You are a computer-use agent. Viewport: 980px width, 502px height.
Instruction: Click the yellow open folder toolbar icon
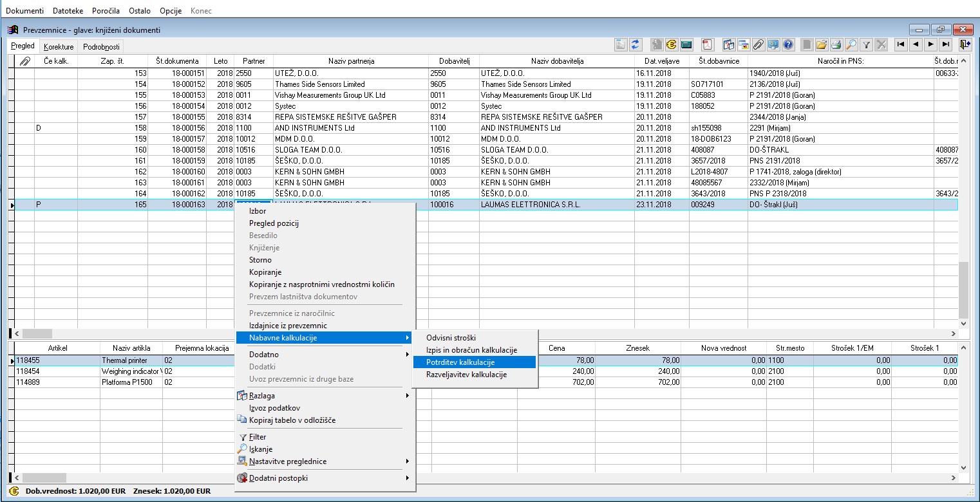tap(822, 45)
